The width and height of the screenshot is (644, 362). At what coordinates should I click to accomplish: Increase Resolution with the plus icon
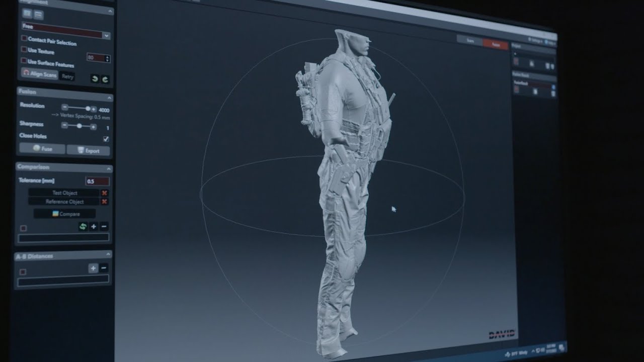93,109
